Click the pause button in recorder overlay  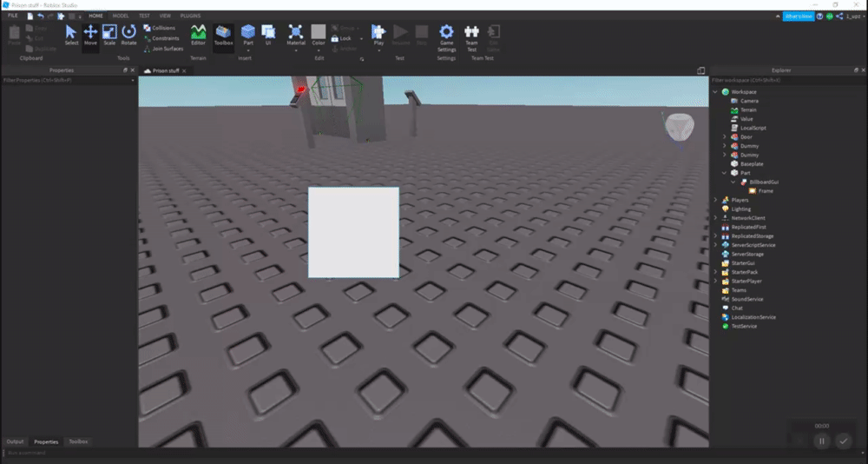pos(822,441)
